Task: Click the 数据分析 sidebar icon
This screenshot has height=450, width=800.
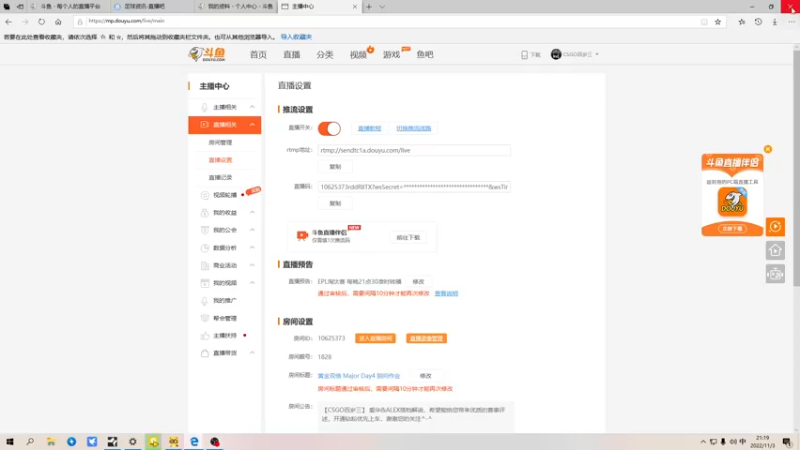Action: click(x=205, y=248)
